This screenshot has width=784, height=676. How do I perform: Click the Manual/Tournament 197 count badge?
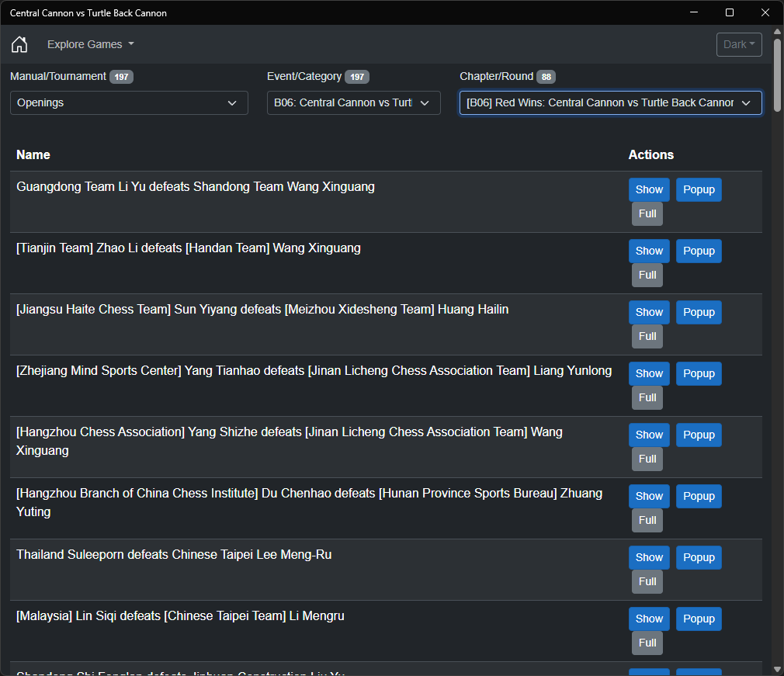121,77
